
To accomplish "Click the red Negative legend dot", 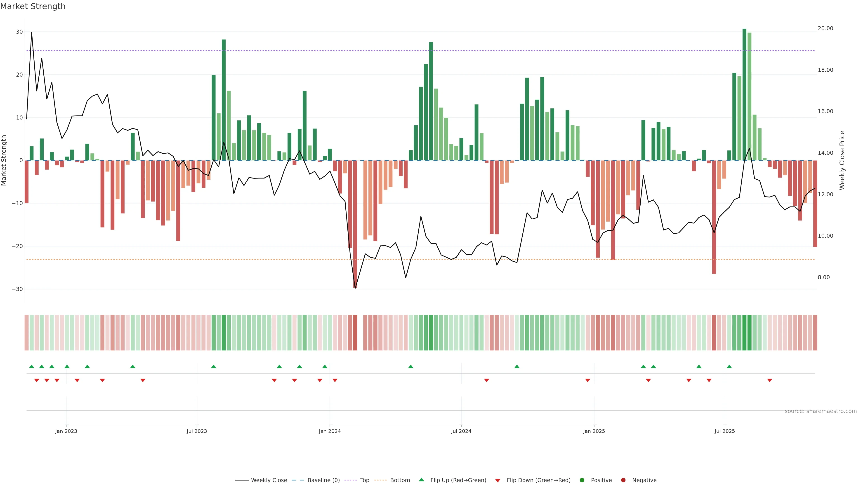I will 623,480.
